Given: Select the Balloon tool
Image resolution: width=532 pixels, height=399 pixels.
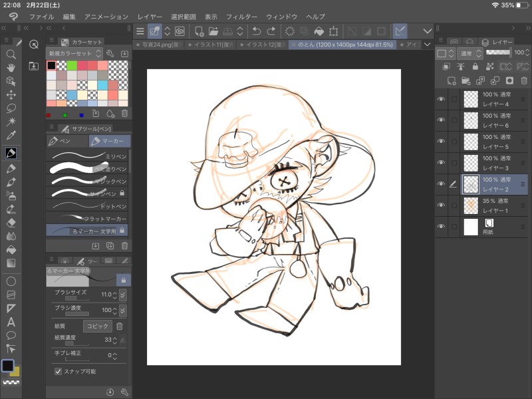Looking at the screenshot, I should click(11, 335).
